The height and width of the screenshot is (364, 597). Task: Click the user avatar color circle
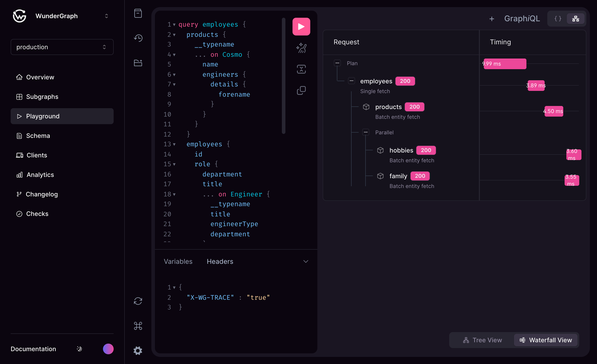(108, 349)
